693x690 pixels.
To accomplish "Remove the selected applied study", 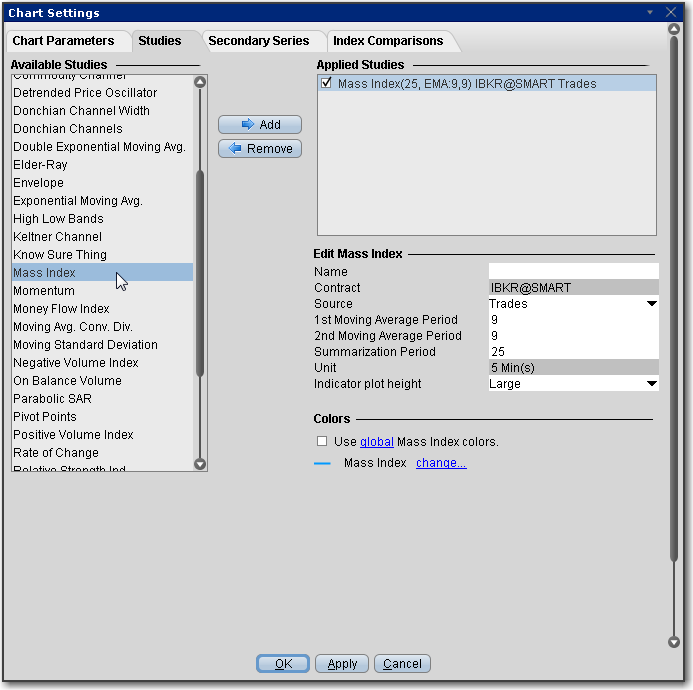I will [260, 149].
